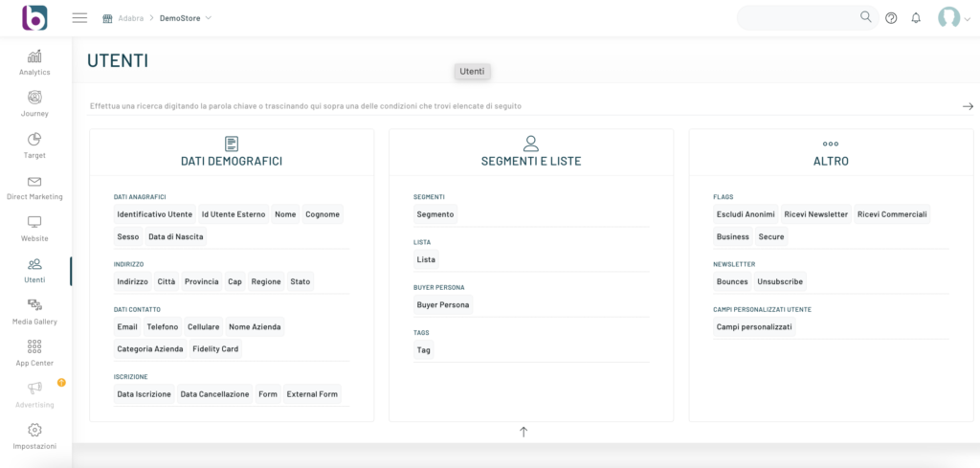This screenshot has height=468, width=980.
Task: Expand the DemoStore store dropdown
Action: [x=185, y=18]
